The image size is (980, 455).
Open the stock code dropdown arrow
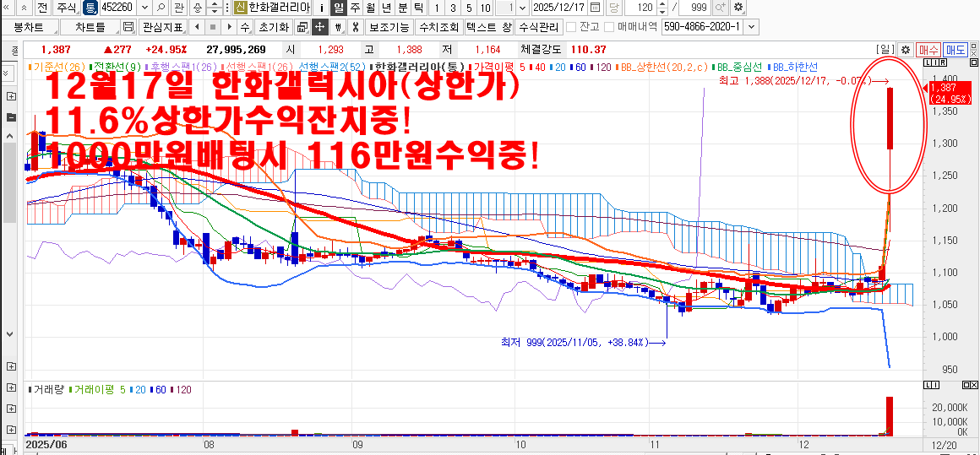click(144, 8)
